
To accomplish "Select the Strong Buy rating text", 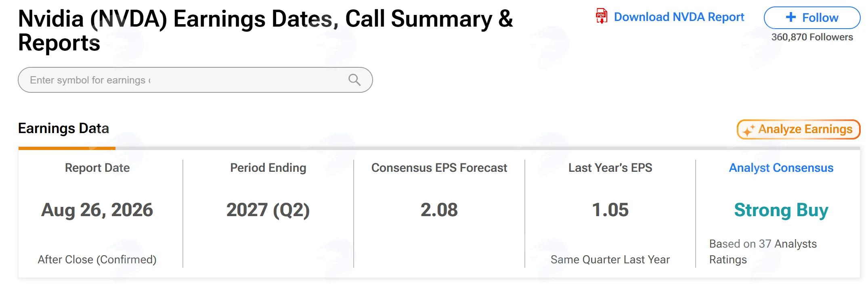I will (x=781, y=210).
